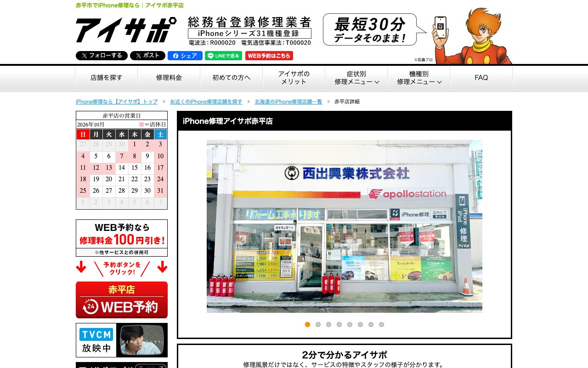Viewport: 588px width, 368px height.
Task: Open アイサポのメリット navigation item
Action: coord(294,78)
